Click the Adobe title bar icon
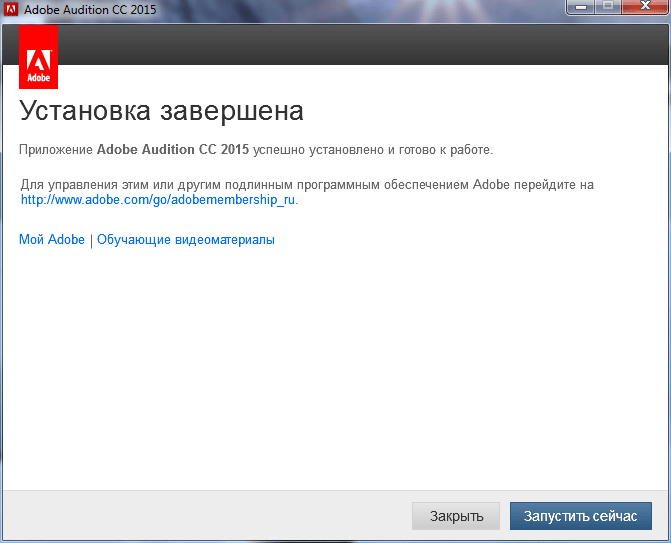The image size is (671, 543). [x=11, y=9]
